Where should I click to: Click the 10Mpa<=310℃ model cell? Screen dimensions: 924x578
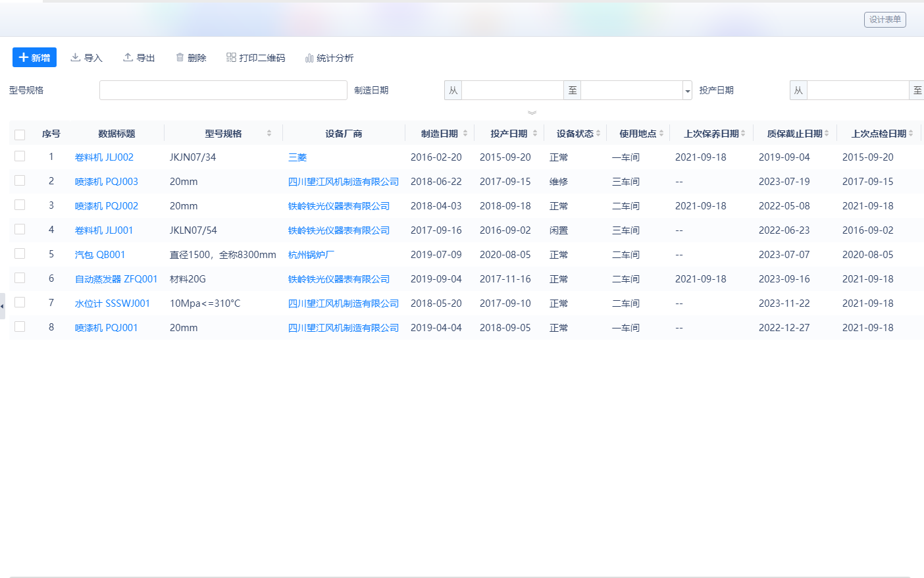tap(205, 303)
